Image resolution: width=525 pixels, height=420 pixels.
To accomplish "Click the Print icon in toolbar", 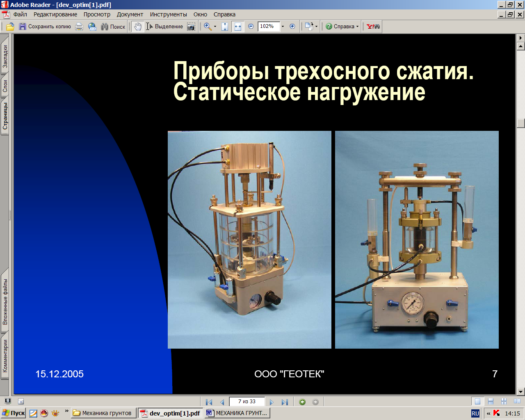I will (x=79, y=27).
